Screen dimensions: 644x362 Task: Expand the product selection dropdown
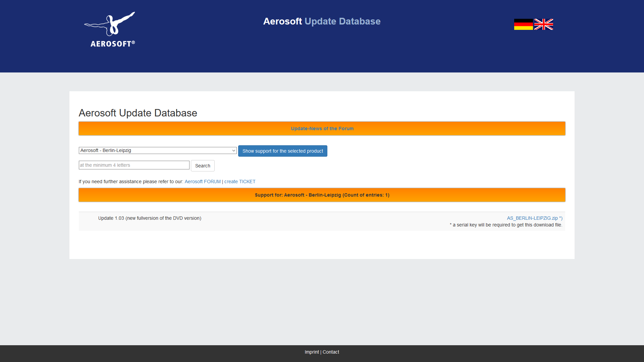click(158, 151)
